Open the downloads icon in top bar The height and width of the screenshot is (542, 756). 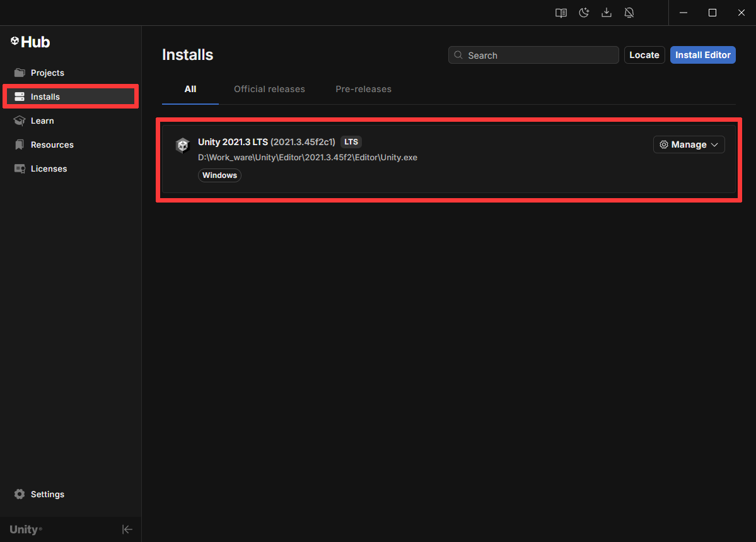[607, 13]
